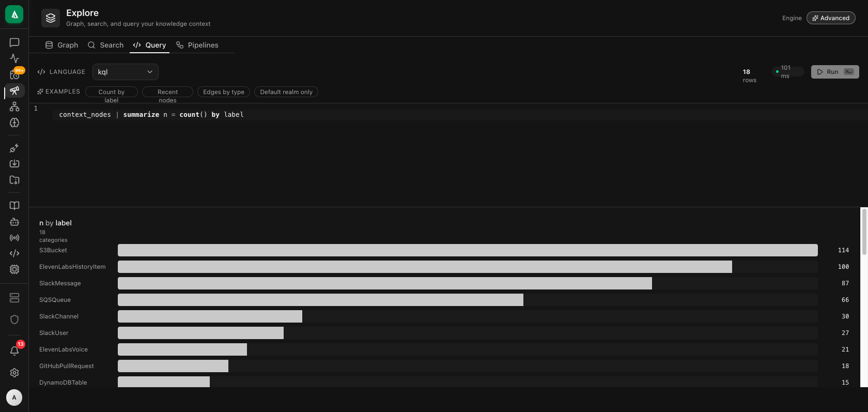Click the green app logo

tap(14, 14)
